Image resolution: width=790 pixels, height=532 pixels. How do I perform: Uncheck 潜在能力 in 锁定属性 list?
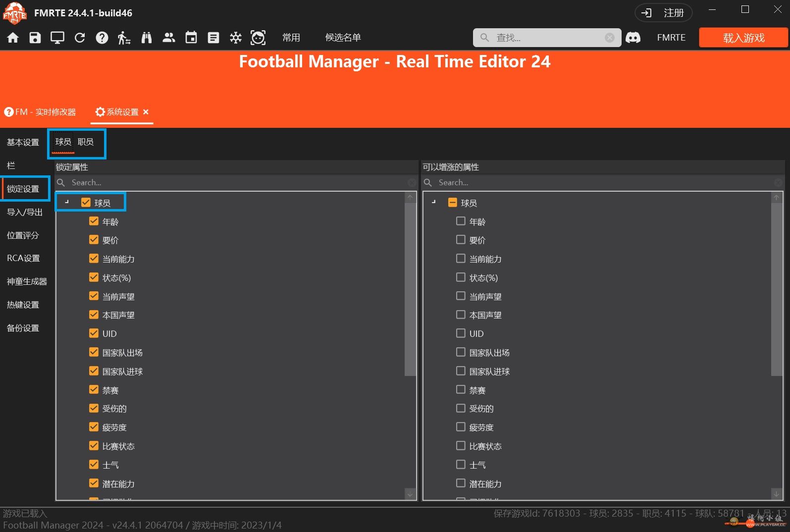coord(94,483)
